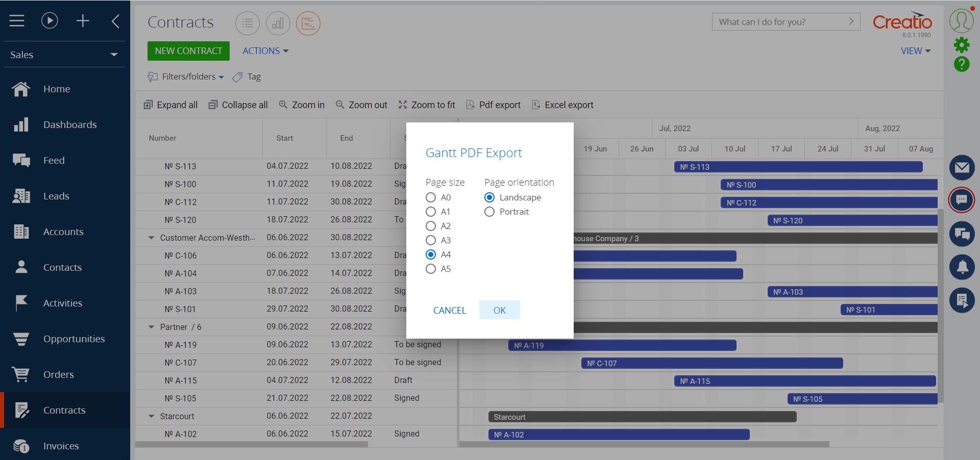Open system designer settings gear

(x=962, y=44)
